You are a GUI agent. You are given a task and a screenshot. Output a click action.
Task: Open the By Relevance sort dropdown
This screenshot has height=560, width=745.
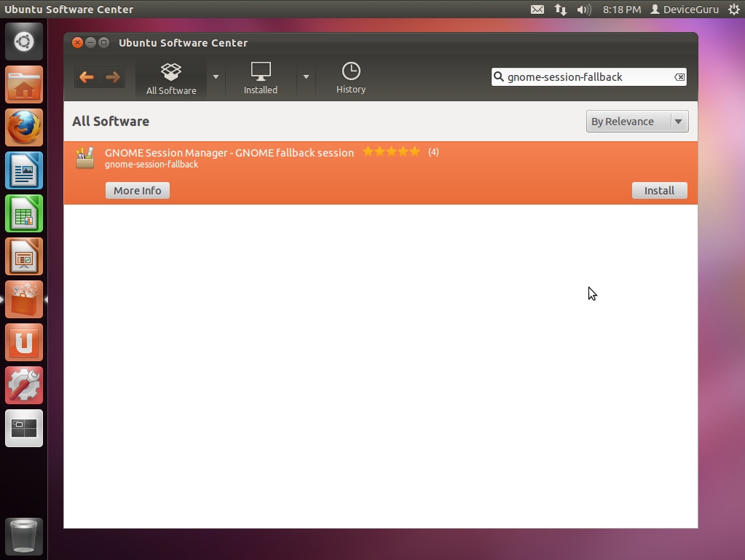pos(637,122)
